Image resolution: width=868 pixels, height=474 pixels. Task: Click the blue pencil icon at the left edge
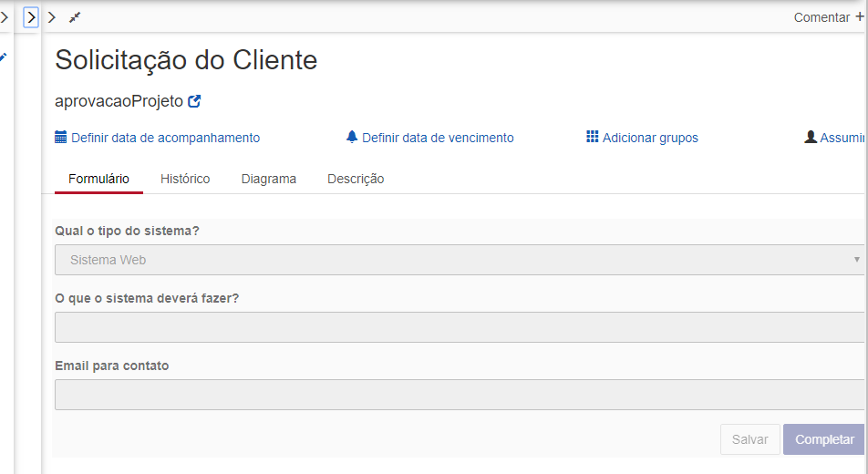[3, 57]
